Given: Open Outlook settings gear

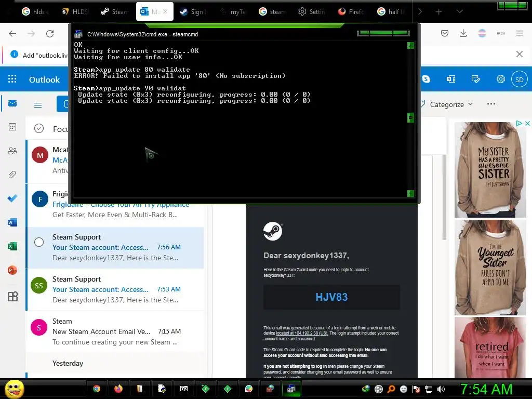Looking at the screenshot, I should (500, 79).
